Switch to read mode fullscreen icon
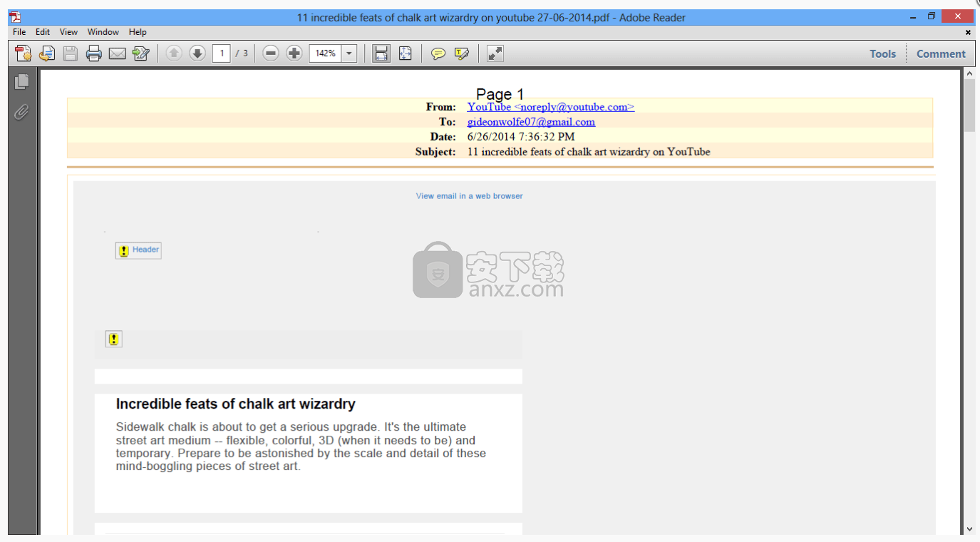The width and height of the screenshot is (980, 542). (x=495, y=53)
